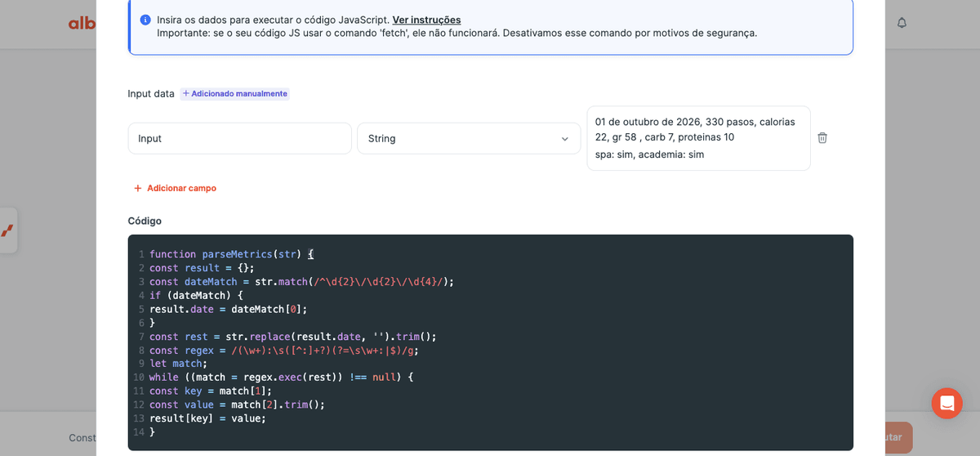The image size is (980, 456).
Task: Click code line 1 function parseMetrics
Action: pos(231,254)
